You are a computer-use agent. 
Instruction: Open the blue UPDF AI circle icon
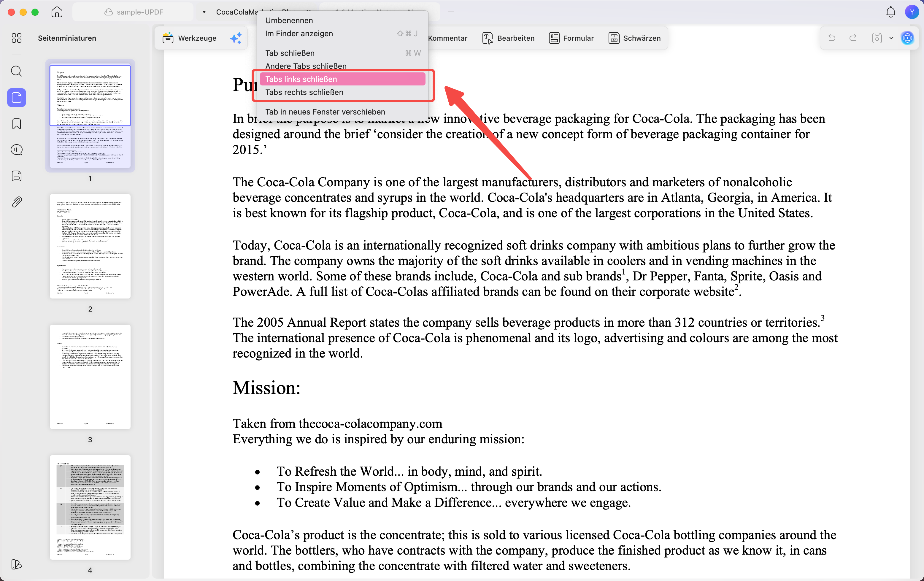tap(907, 38)
